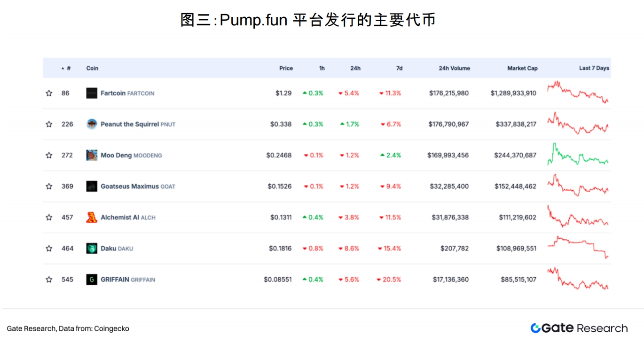
Task: Click market cap $152,448,462
Action: coord(515,186)
